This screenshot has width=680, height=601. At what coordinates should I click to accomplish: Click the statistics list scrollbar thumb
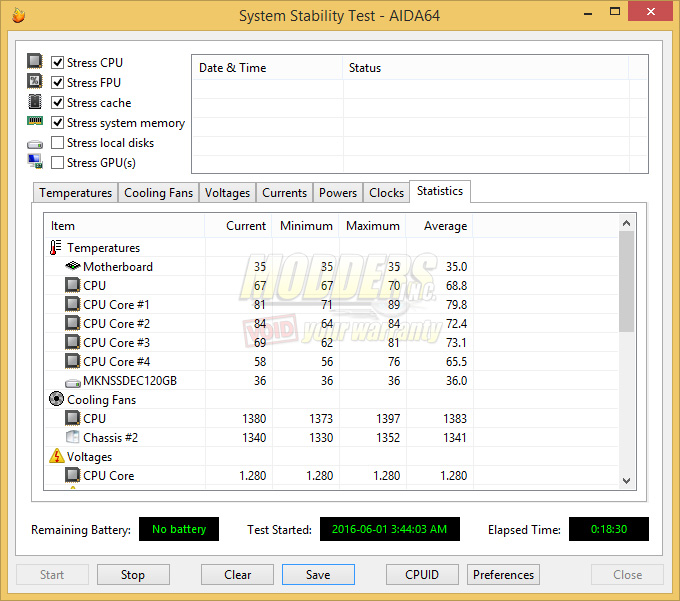[626, 281]
